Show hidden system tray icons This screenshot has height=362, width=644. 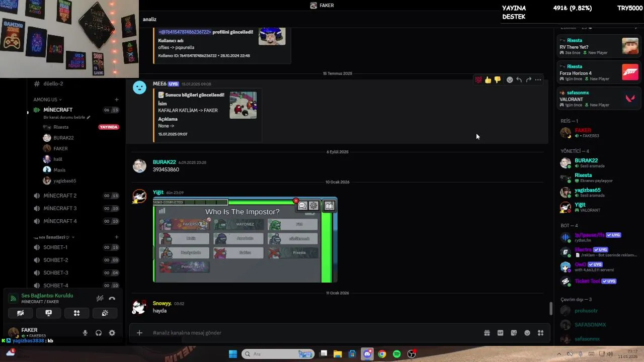click(x=558, y=354)
